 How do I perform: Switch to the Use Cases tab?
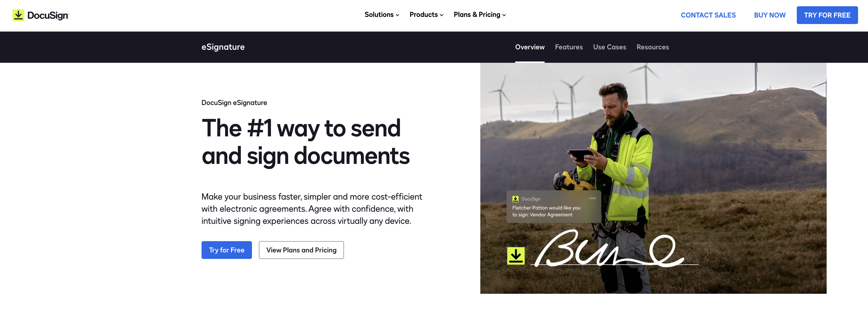point(610,47)
